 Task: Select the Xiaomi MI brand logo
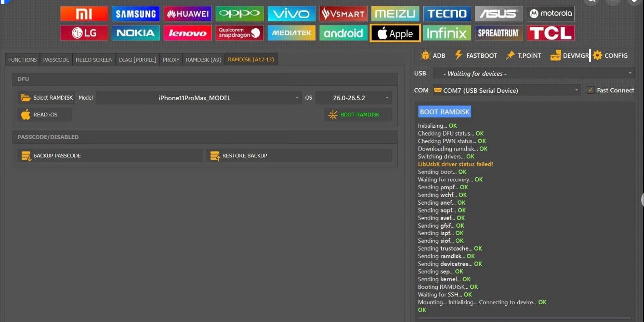pyautogui.click(x=84, y=14)
